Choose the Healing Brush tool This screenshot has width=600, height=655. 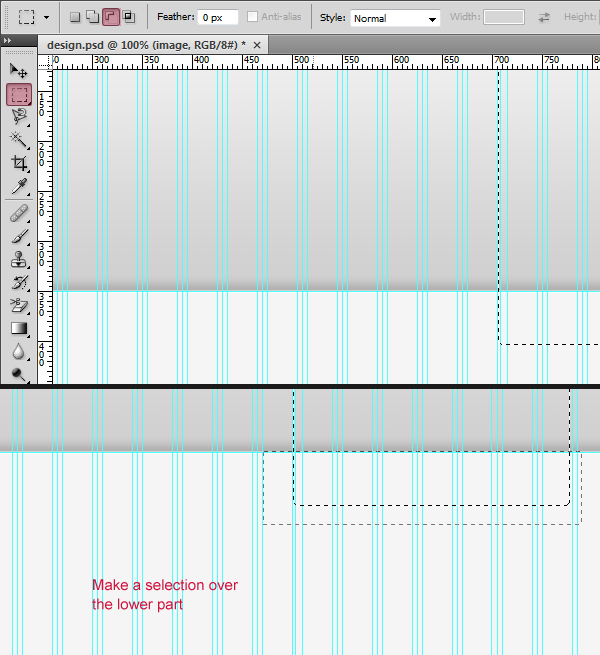click(x=18, y=213)
